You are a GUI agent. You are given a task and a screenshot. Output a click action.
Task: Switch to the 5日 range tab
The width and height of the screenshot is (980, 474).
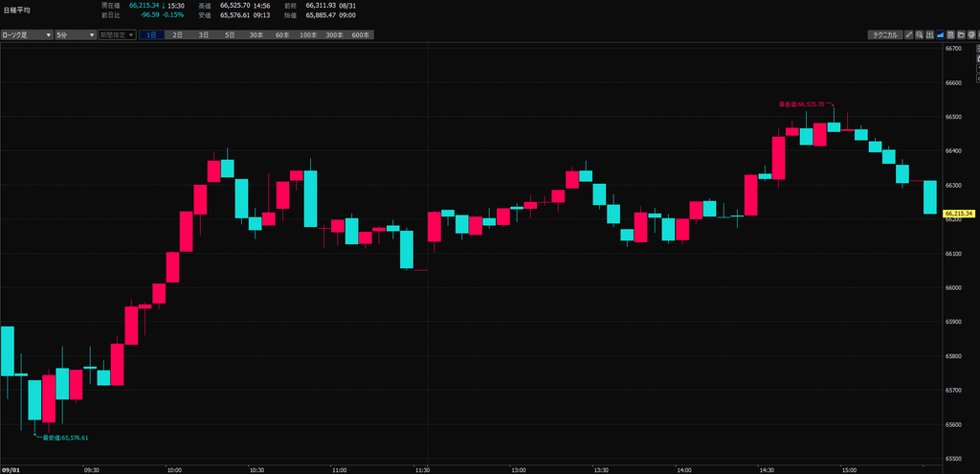[231, 35]
